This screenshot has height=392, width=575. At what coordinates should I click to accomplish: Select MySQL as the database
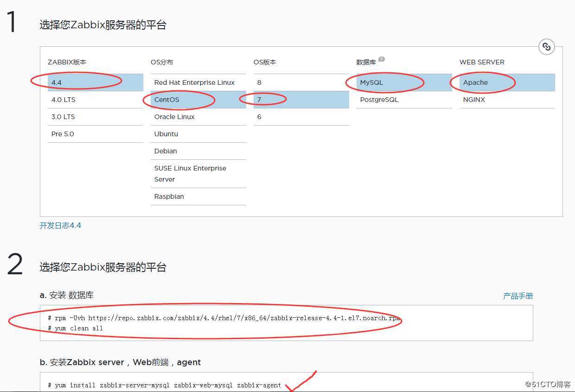point(404,82)
